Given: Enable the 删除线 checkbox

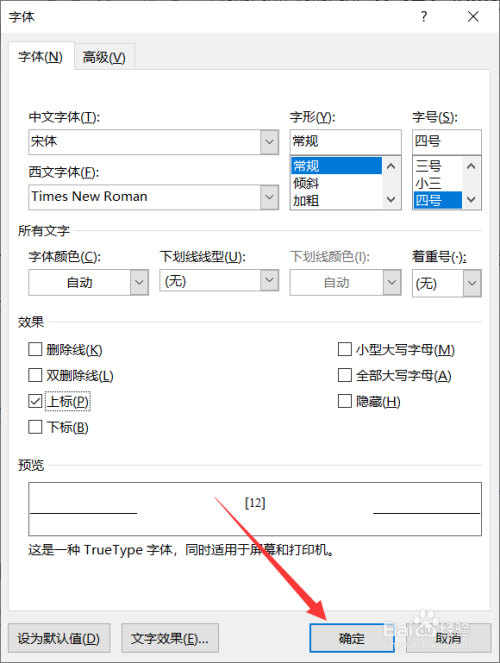Looking at the screenshot, I should [35, 350].
